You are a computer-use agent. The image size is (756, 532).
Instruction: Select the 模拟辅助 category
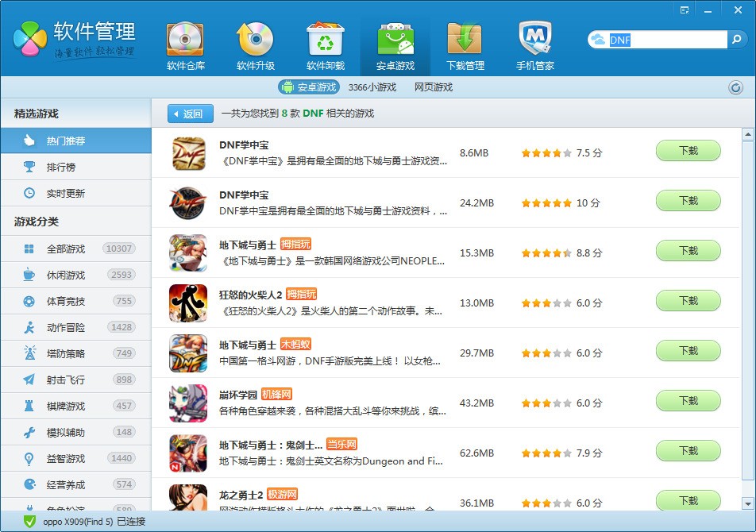point(76,432)
